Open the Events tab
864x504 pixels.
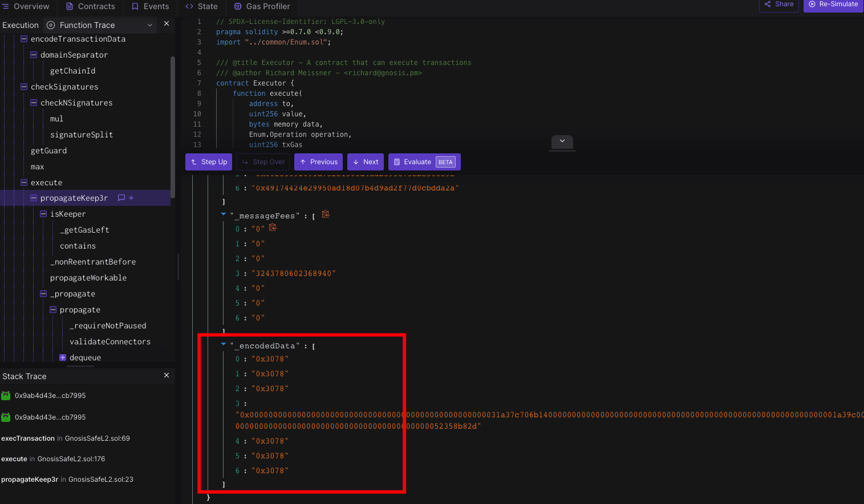[150, 6]
